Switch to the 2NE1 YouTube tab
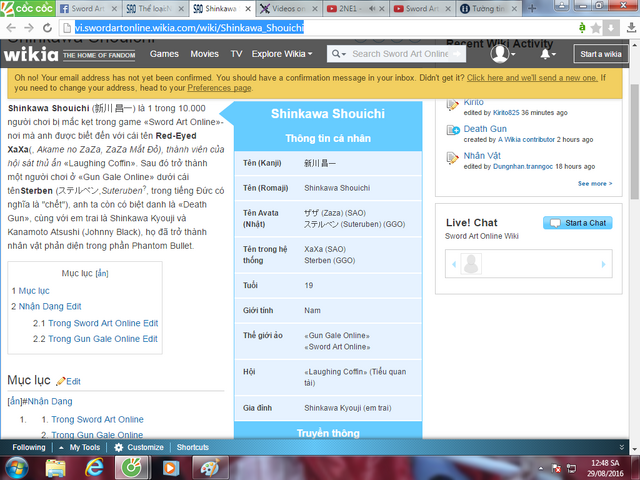This screenshot has width=640, height=480. (x=351, y=9)
